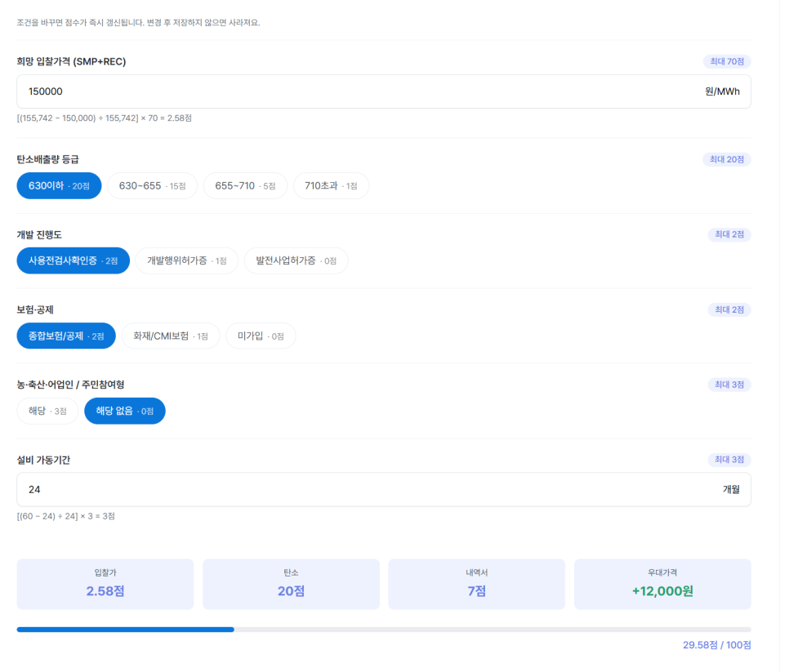
Task: Select 630이하 20점 carbon grade option
Action: (59, 186)
